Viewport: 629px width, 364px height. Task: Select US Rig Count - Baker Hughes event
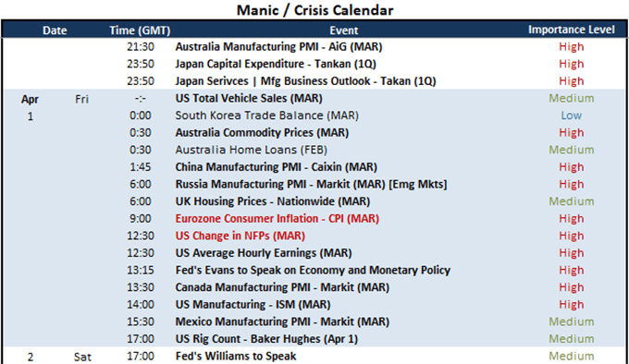pyautogui.click(x=266, y=339)
